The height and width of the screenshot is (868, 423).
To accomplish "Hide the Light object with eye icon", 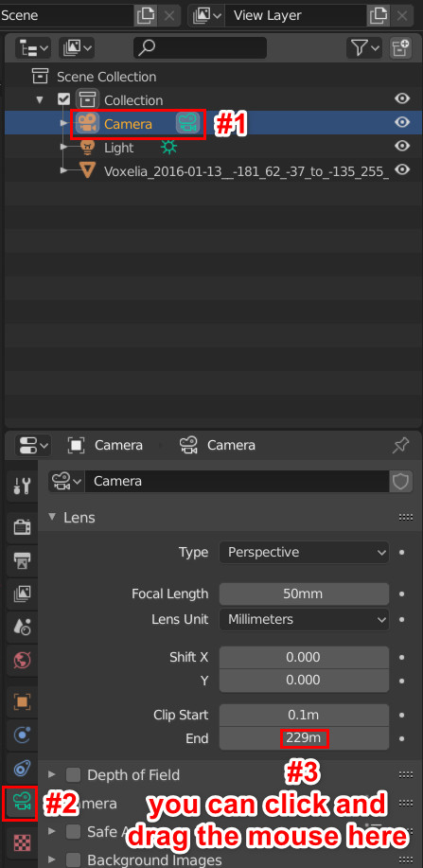I will click(x=402, y=146).
